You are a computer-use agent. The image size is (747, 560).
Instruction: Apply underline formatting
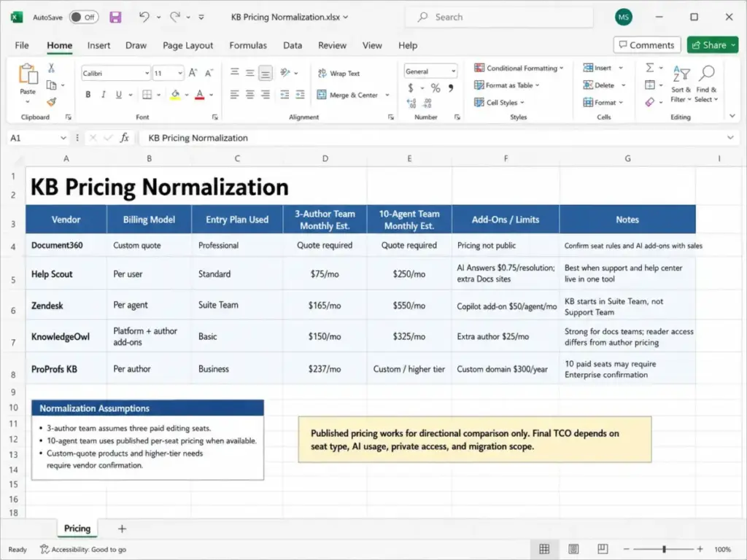[x=119, y=95]
